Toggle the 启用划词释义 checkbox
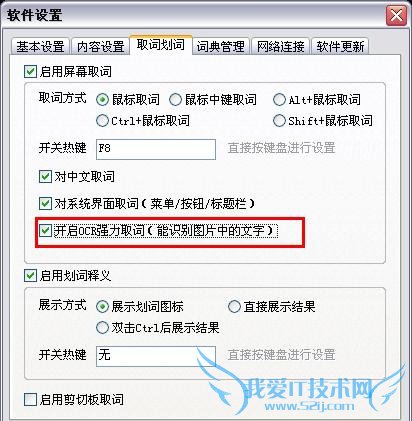Image resolution: width=412 pixels, height=421 pixels. (x=30, y=276)
